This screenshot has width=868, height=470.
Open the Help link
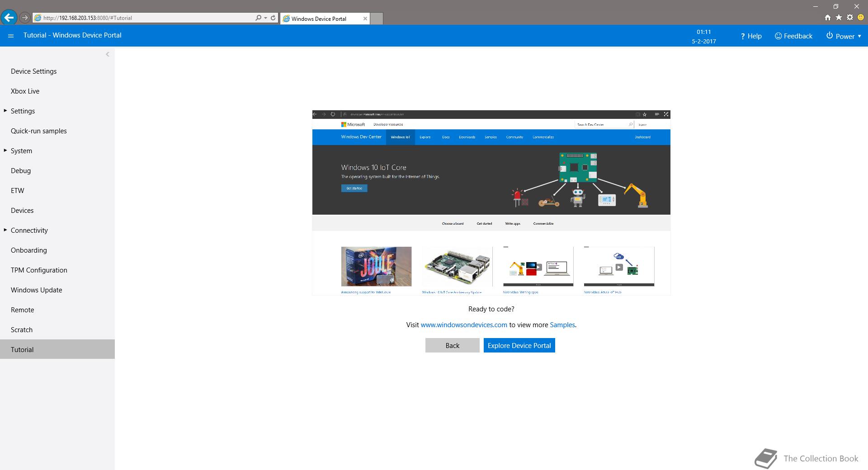[751, 36]
